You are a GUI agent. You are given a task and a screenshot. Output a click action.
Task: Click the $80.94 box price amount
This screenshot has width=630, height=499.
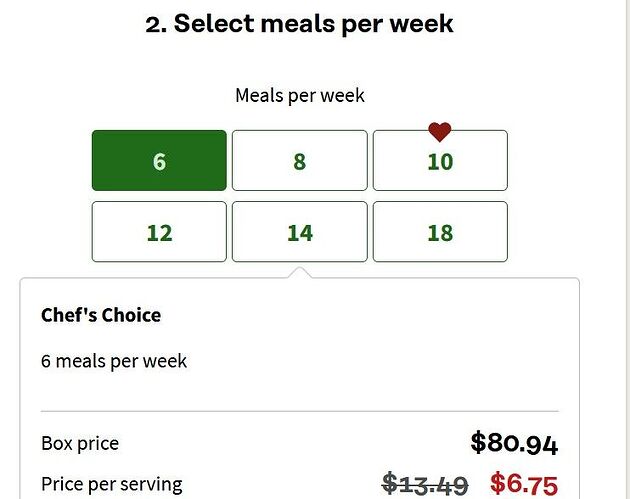coord(514,443)
